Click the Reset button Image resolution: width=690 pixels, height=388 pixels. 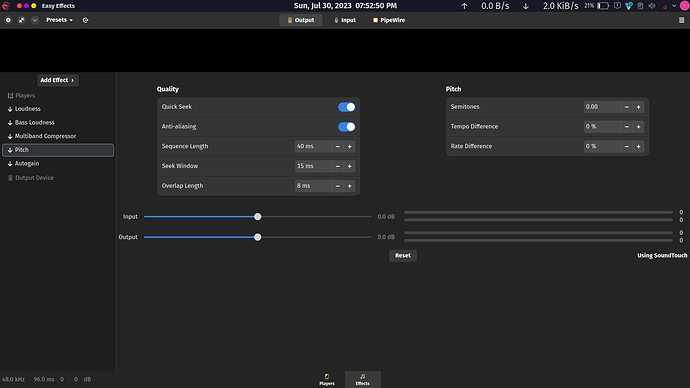(x=403, y=256)
